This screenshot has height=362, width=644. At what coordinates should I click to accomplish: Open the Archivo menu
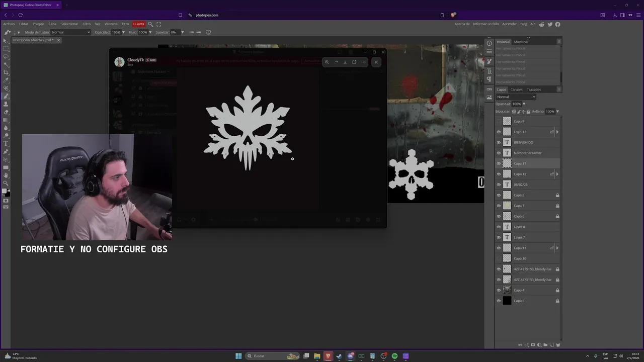click(x=9, y=24)
